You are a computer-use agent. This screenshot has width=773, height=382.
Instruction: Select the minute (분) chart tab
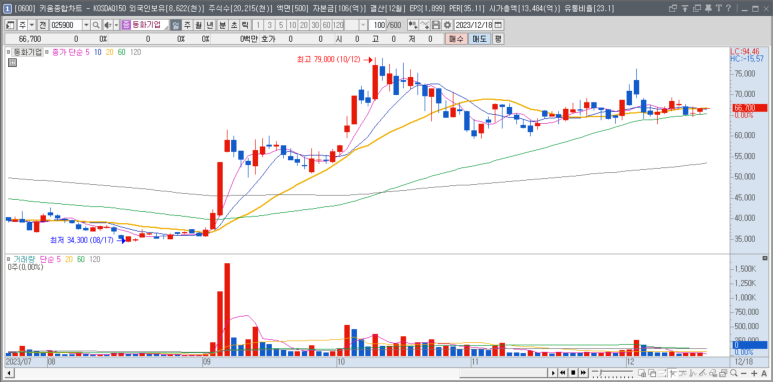pos(222,25)
